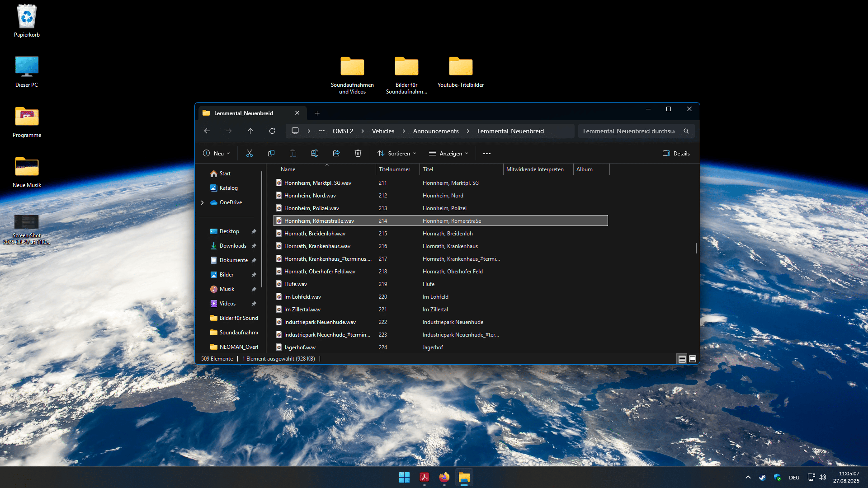Click the Copy icon in toolbar
The image size is (868, 488).
pyautogui.click(x=271, y=153)
